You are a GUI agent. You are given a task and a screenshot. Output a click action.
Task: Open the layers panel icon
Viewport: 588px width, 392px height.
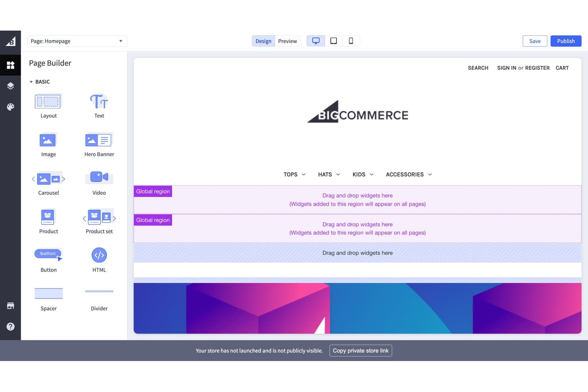pyautogui.click(x=10, y=86)
